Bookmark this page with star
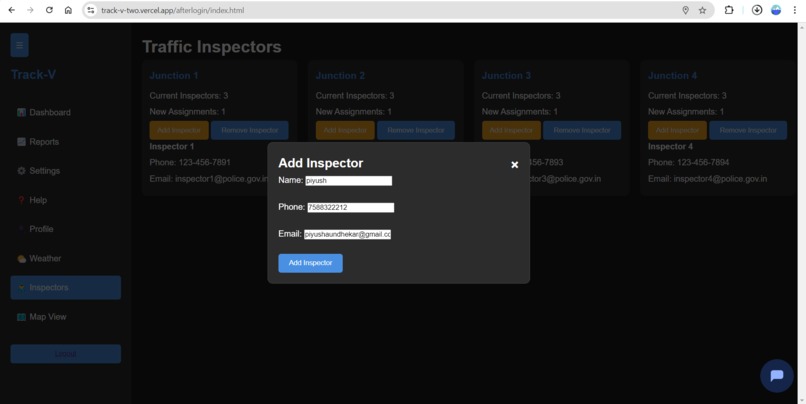Image resolution: width=806 pixels, height=404 pixels. tap(702, 10)
